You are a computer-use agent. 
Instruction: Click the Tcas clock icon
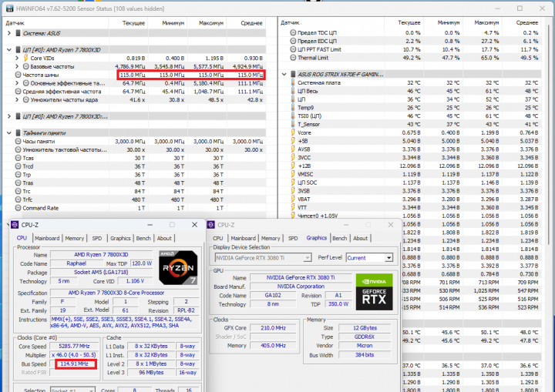(x=18, y=158)
